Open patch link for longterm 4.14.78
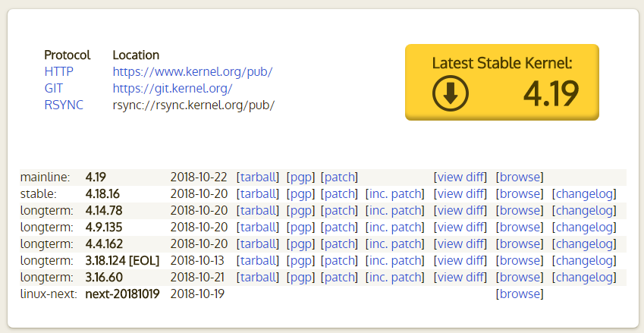This screenshot has width=644, height=333. [339, 211]
